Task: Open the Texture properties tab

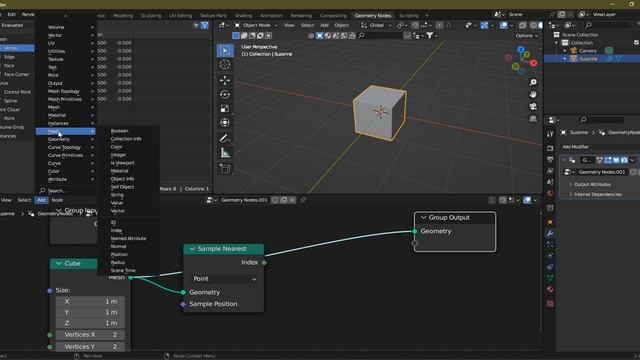Action: point(550,303)
